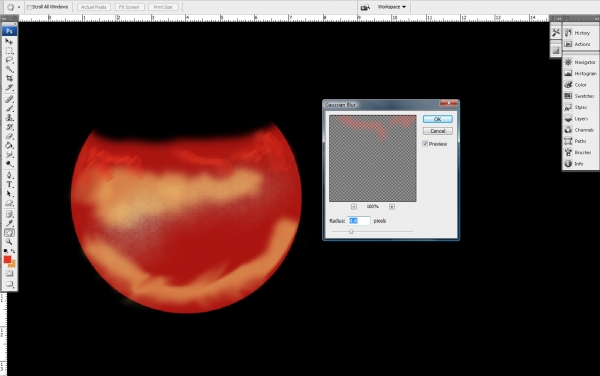Screen dimensions: 600x376
Task: Click the Ps logo atop the toolbox
Action: (9, 31)
